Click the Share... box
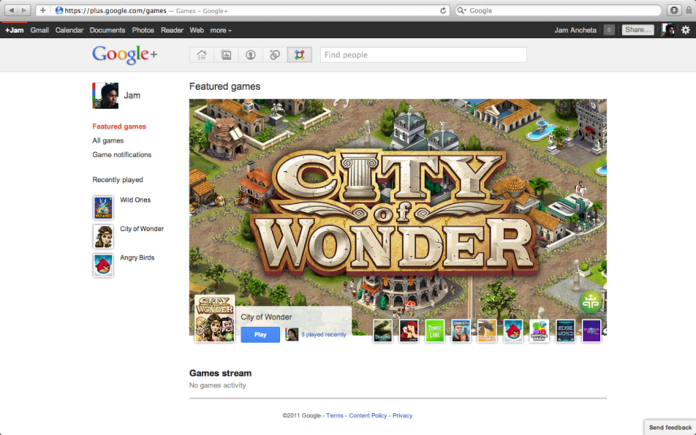Screen dimensions: 696x435 [x=638, y=30]
